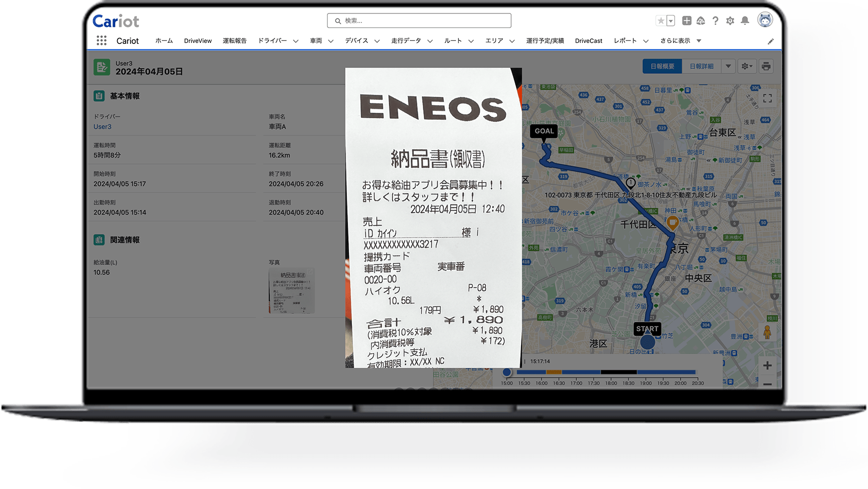Open the さらに表示 more menu
Viewport: 868px width, 489px height.
pos(681,41)
